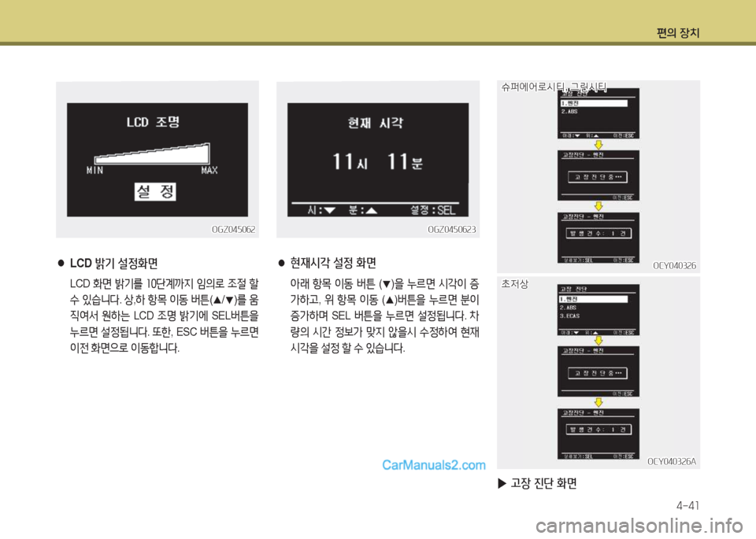Click paragraph line starting 'LCD 화면 밝기를 10단계까지'
This screenshot has width=756, height=539.
point(165,284)
